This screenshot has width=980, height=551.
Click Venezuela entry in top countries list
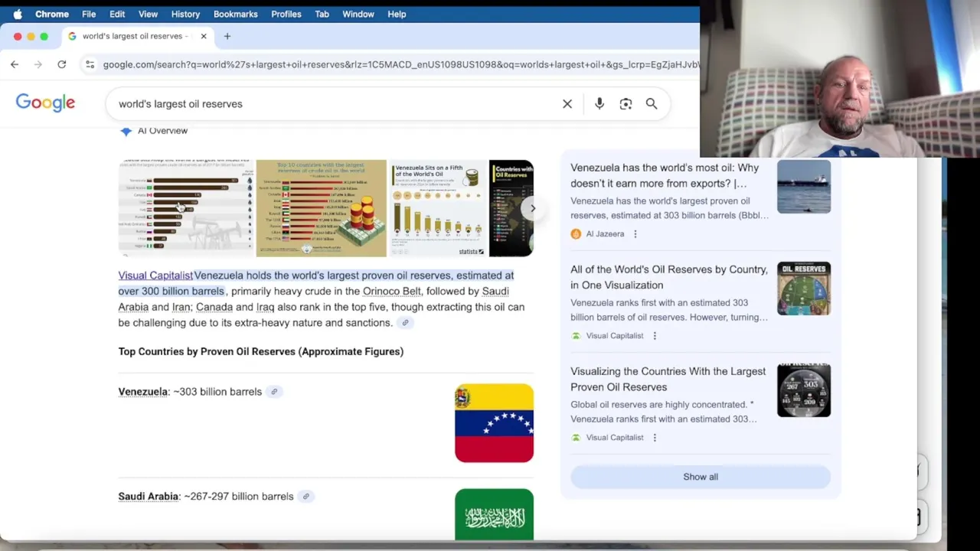click(x=142, y=392)
